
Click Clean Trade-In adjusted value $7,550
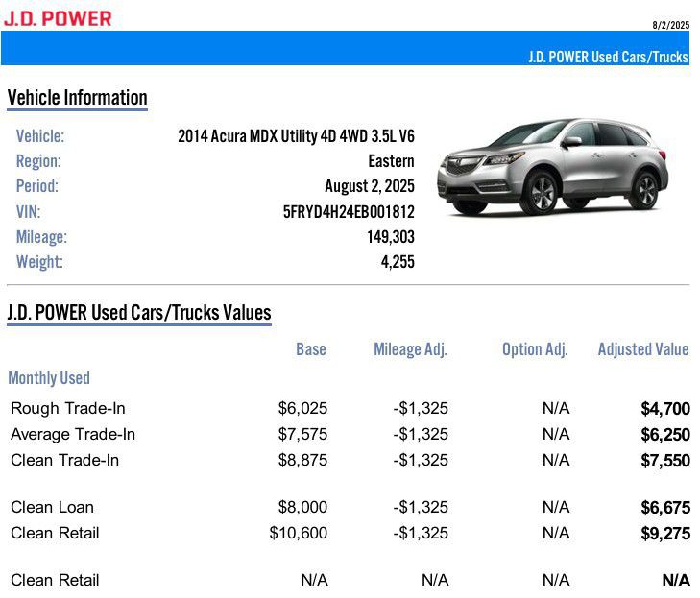(665, 461)
